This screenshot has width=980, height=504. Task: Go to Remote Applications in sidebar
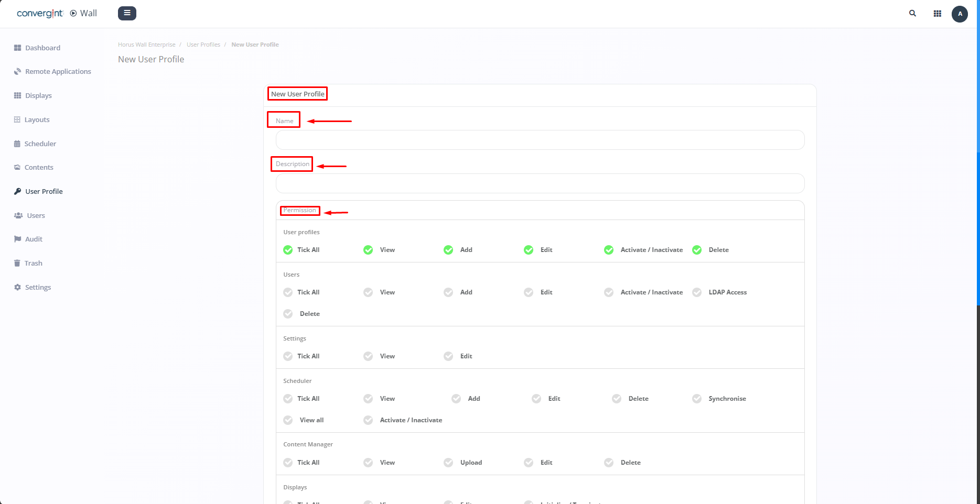click(x=58, y=72)
